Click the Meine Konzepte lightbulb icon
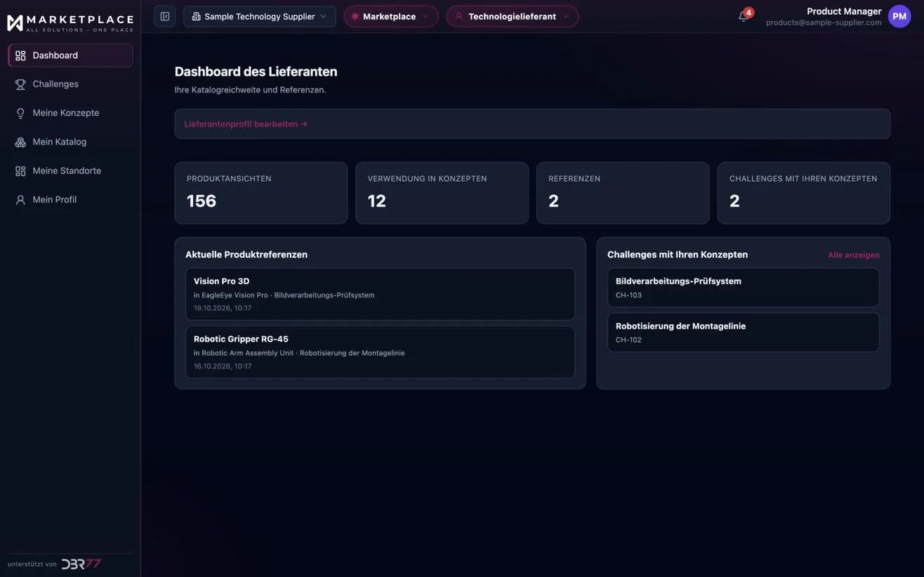The width and height of the screenshot is (924, 577). point(20,113)
